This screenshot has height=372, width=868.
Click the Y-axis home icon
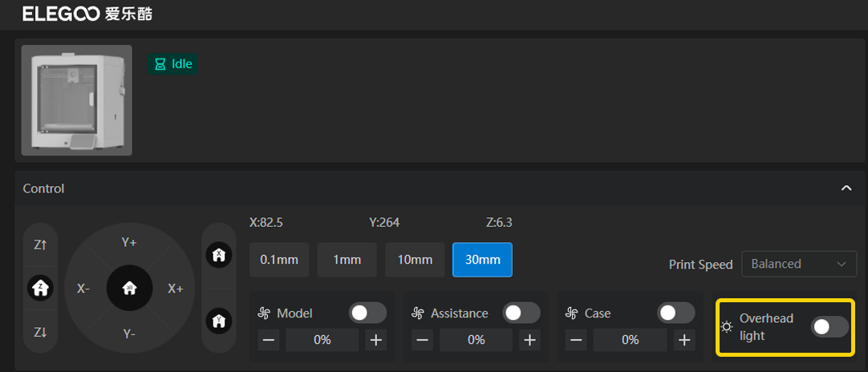[219, 321]
